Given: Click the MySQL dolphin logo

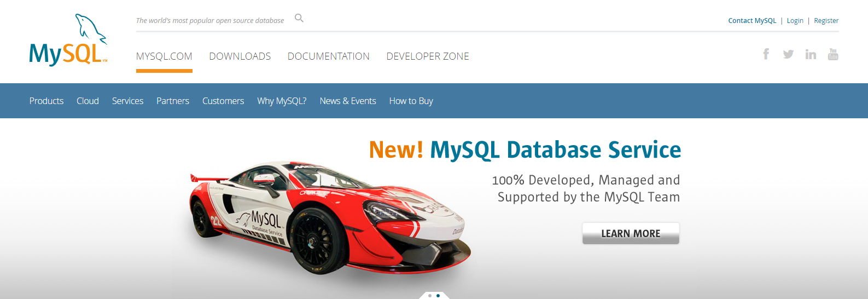Looking at the screenshot, I should point(68,40).
